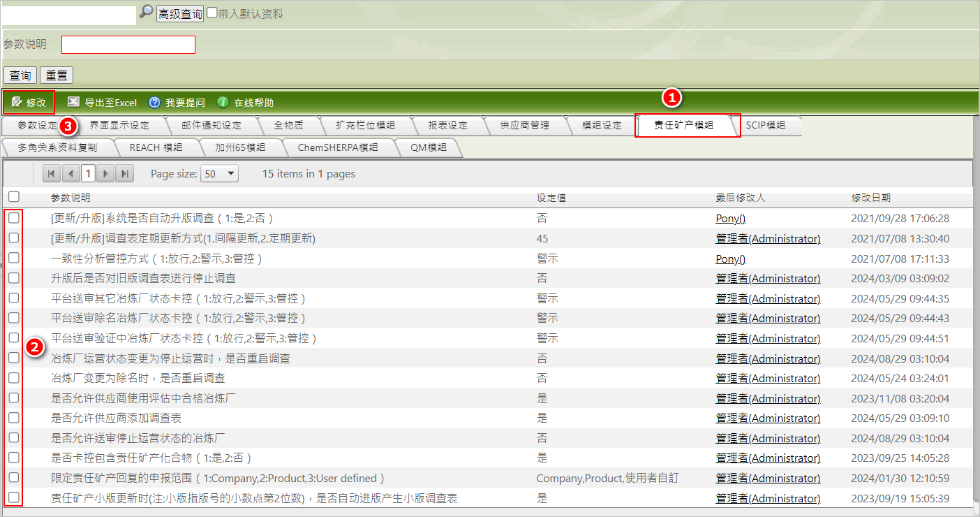Screen dimensions: 980x517
Task: Open 管理者(Administrator) link dated 2023/09/19
Action: [x=768, y=498]
